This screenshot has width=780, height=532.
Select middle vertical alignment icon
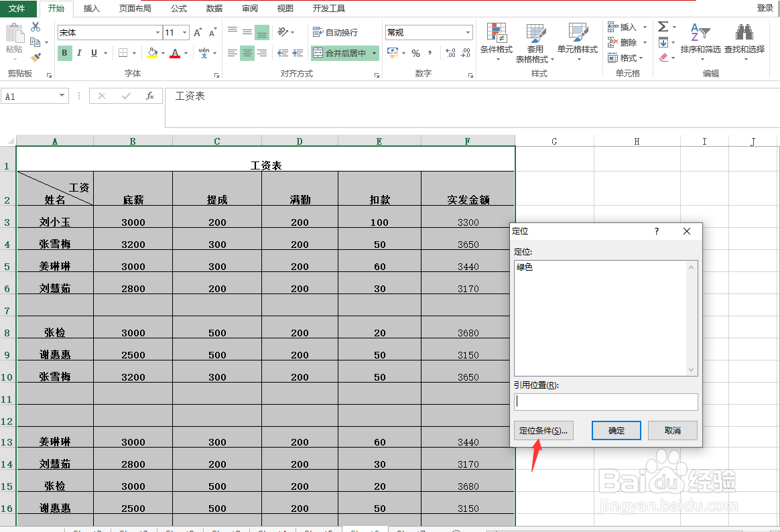pyautogui.click(x=247, y=31)
